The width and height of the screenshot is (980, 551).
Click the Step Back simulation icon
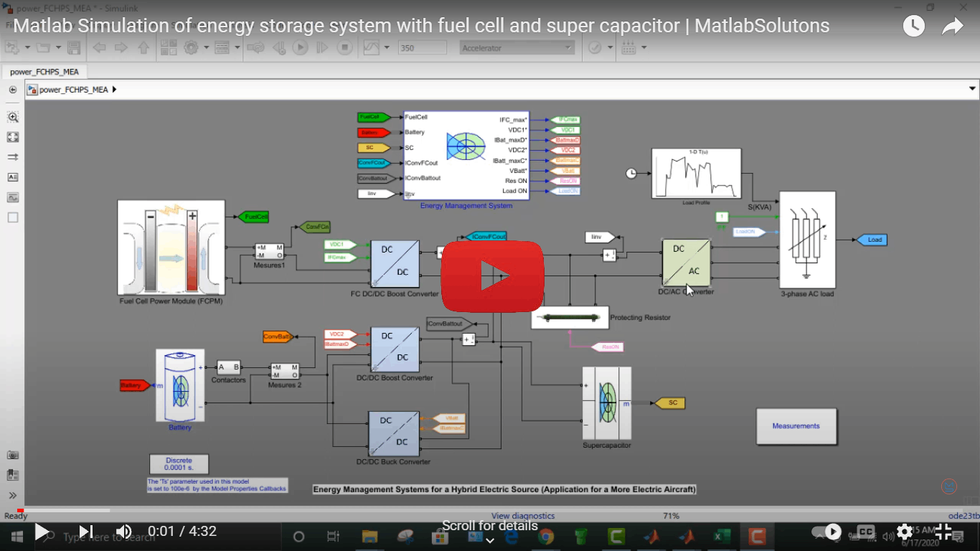point(279,48)
